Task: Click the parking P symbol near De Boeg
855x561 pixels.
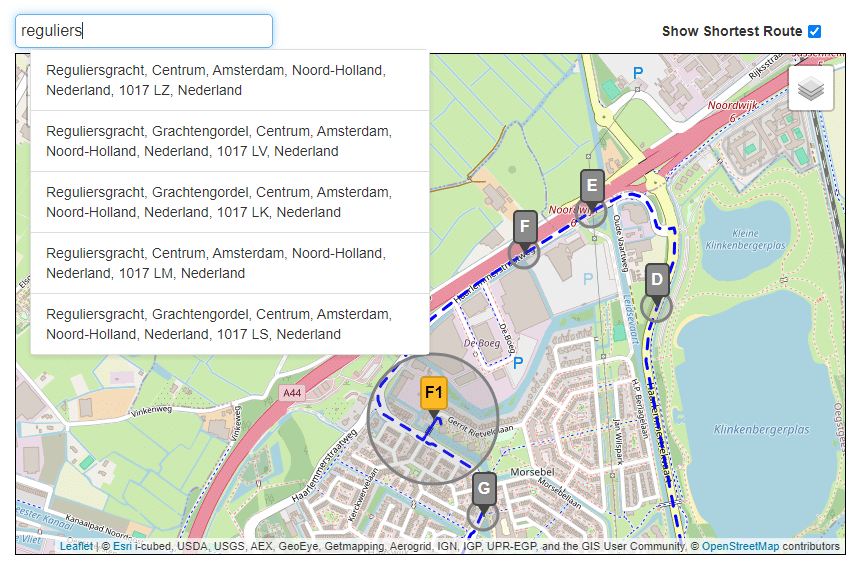Action: 518,363
